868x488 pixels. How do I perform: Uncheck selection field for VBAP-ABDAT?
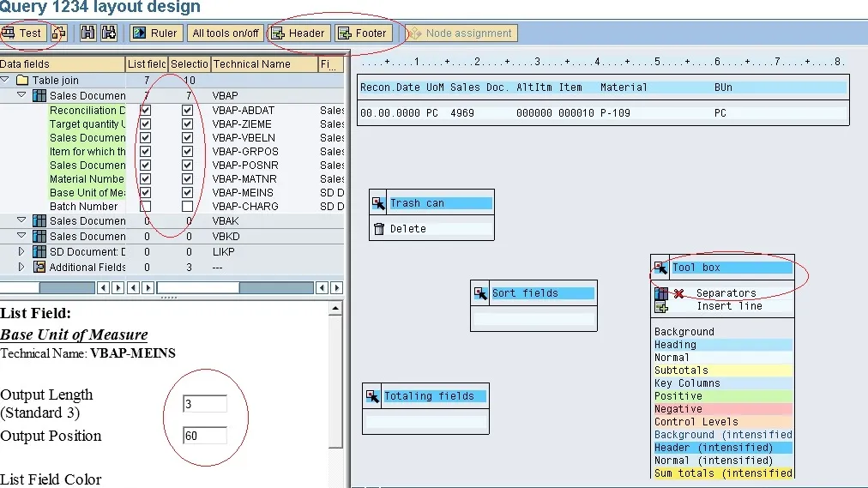coord(188,110)
